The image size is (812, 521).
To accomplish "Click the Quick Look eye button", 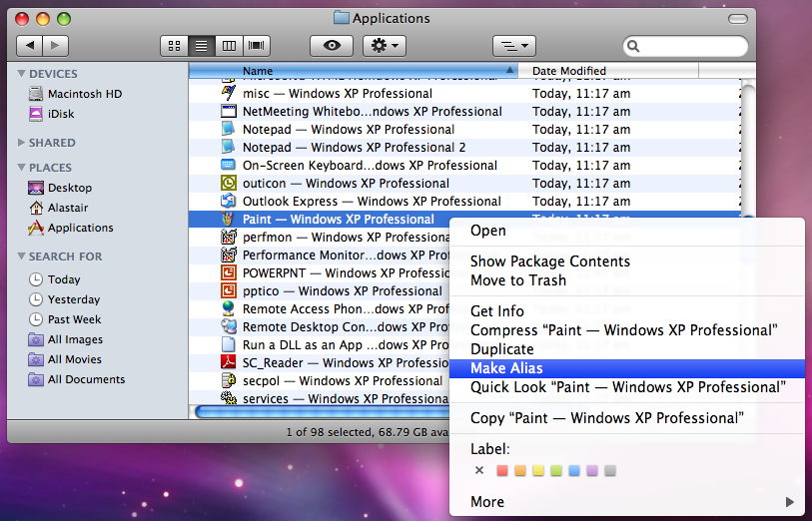I will pos(332,46).
